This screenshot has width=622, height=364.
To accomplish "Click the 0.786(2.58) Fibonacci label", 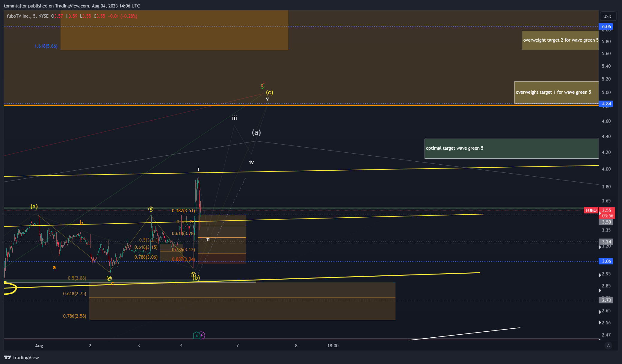I will click(75, 316).
